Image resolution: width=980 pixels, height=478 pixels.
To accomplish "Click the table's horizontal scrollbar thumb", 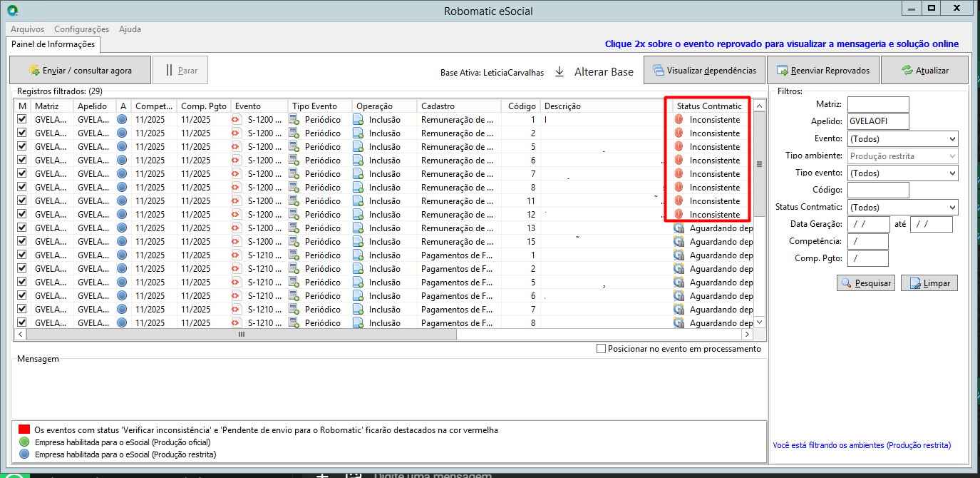I will point(242,334).
